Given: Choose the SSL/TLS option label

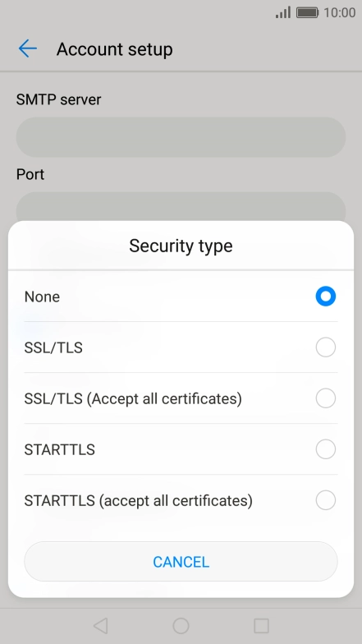Looking at the screenshot, I should 53,347.
